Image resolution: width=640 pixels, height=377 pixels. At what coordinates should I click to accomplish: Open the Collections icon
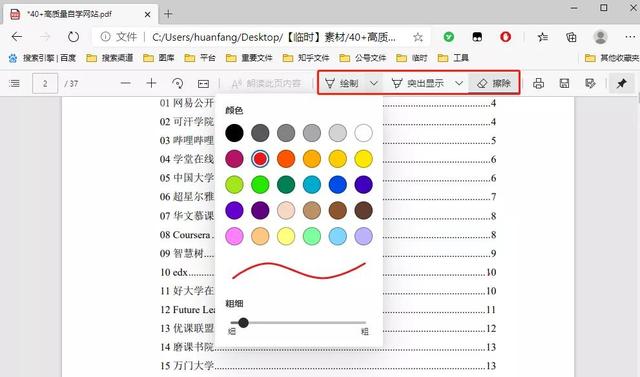coord(571,37)
